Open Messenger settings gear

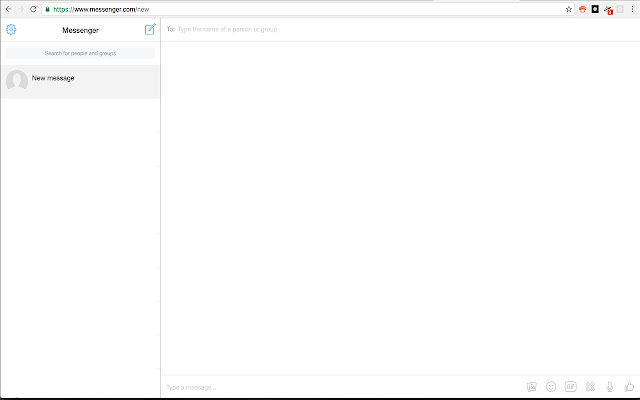tap(11, 29)
